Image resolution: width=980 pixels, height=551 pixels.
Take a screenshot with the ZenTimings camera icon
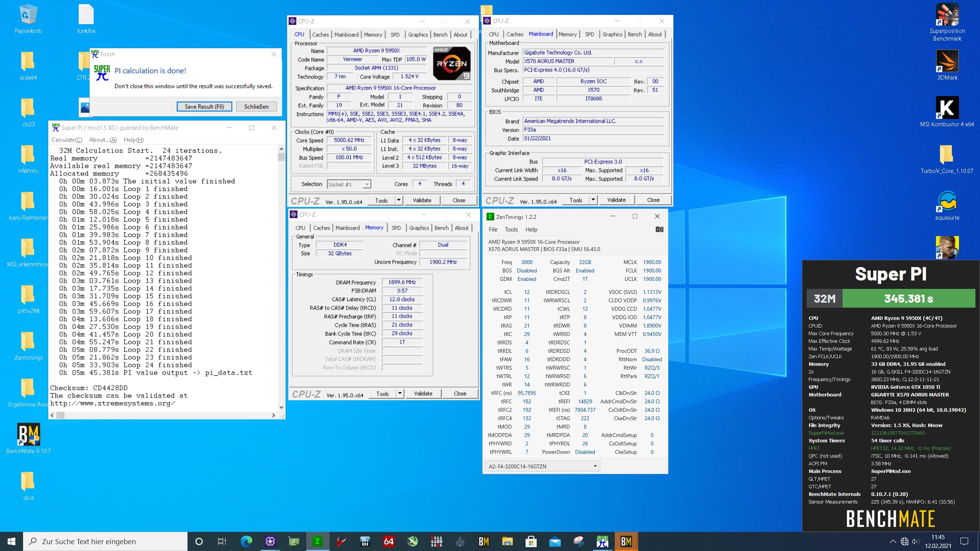tap(659, 229)
